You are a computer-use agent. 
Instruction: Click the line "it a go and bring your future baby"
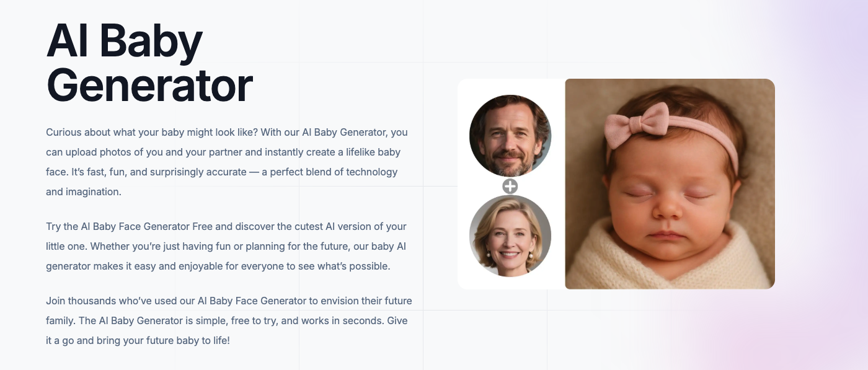click(x=138, y=340)
